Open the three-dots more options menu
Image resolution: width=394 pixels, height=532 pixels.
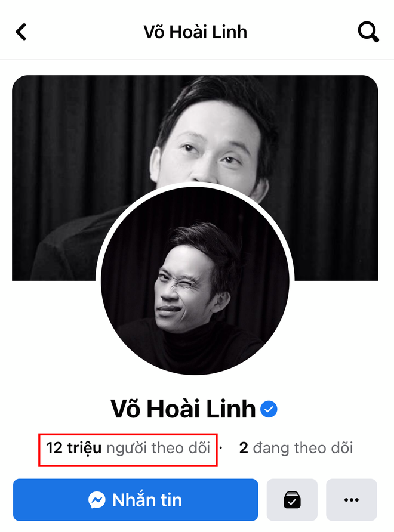click(352, 500)
